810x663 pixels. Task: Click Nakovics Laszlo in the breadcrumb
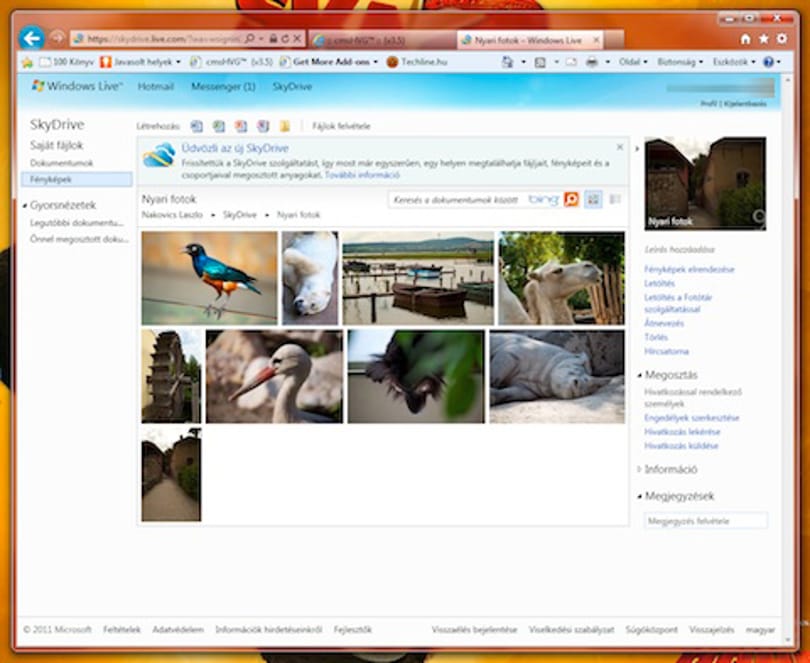(x=172, y=215)
